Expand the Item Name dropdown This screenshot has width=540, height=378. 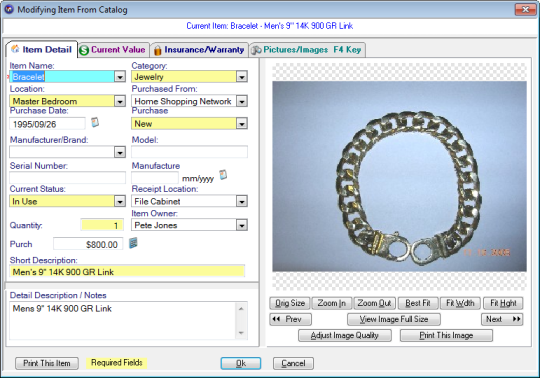[x=120, y=77]
